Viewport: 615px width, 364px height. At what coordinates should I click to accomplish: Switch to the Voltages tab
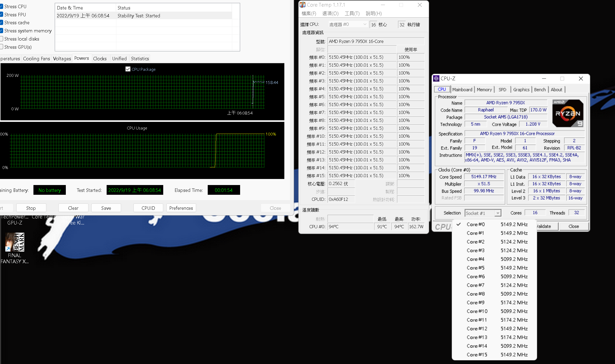tap(62, 59)
